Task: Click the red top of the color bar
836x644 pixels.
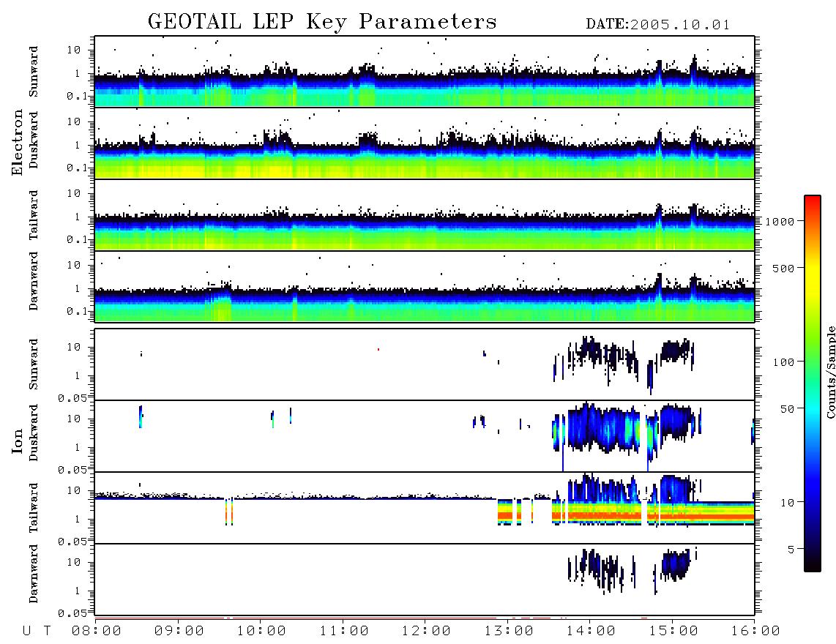Action: point(813,200)
